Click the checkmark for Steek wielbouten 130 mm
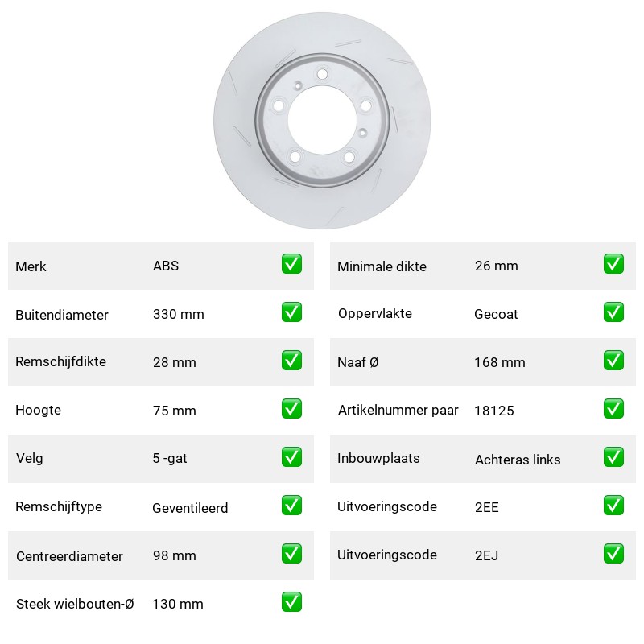 pyautogui.click(x=291, y=601)
